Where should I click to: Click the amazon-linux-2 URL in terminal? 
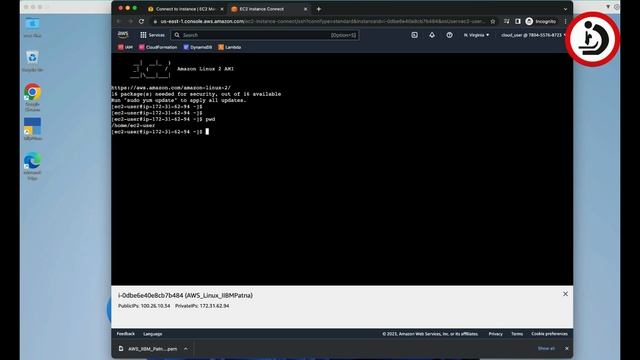coord(171,88)
